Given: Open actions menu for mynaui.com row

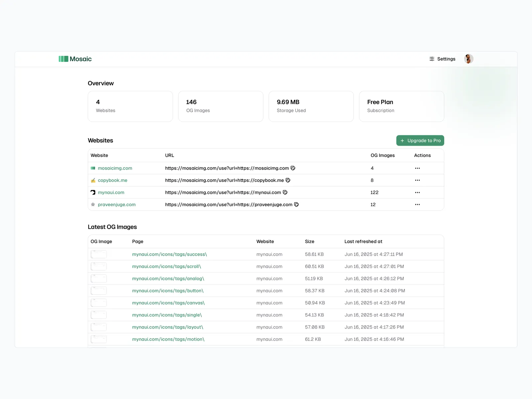Looking at the screenshot, I should [x=417, y=193].
